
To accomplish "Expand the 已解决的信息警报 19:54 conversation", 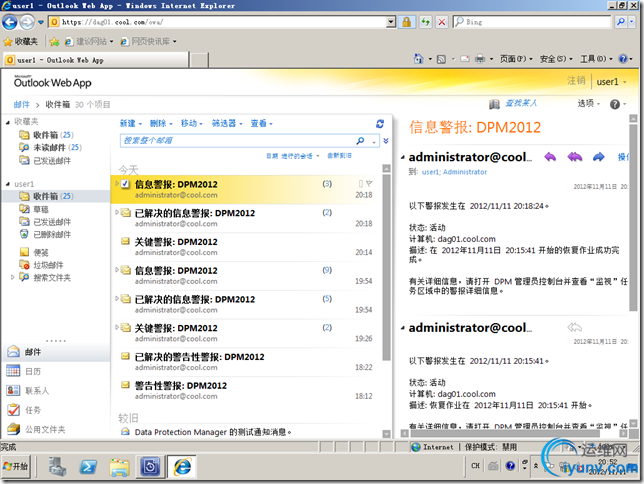I will (x=117, y=299).
